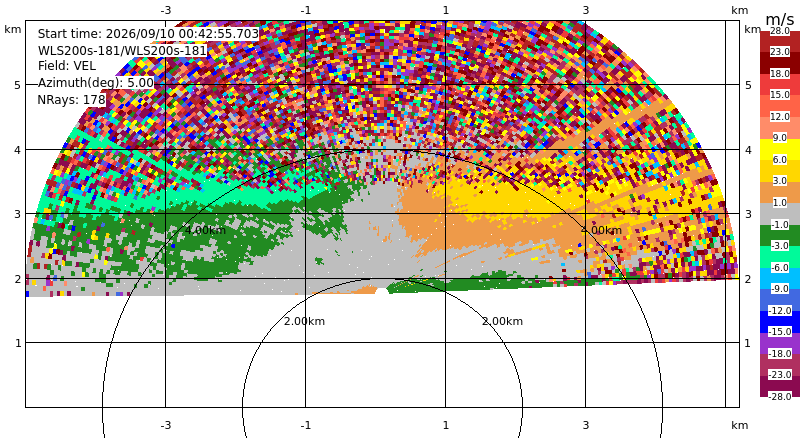Click the green -3.0 colorbar segment
The width and height of the screenshot is (800, 438).
tap(780, 235)
